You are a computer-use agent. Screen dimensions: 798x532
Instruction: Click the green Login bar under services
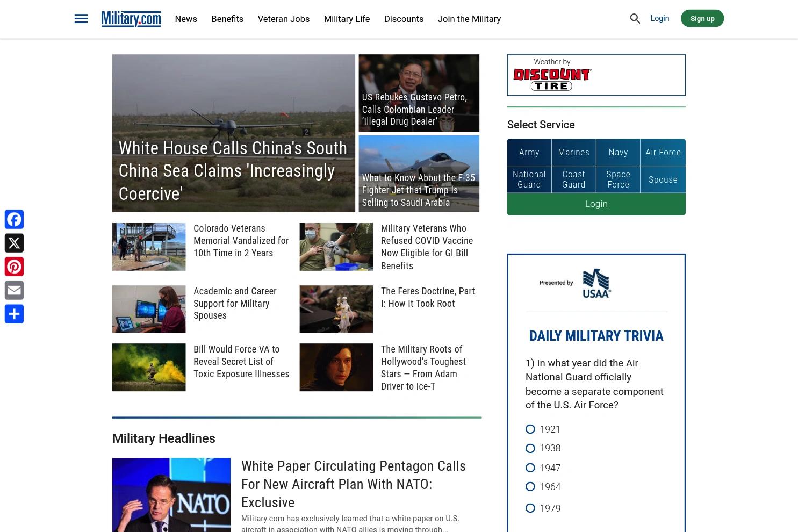tap(596, 204)
